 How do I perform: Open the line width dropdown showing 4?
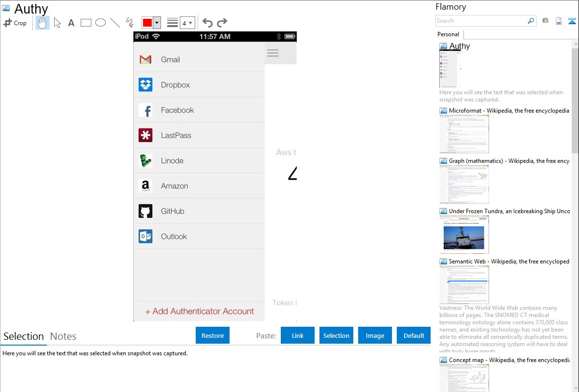(188, 23)
